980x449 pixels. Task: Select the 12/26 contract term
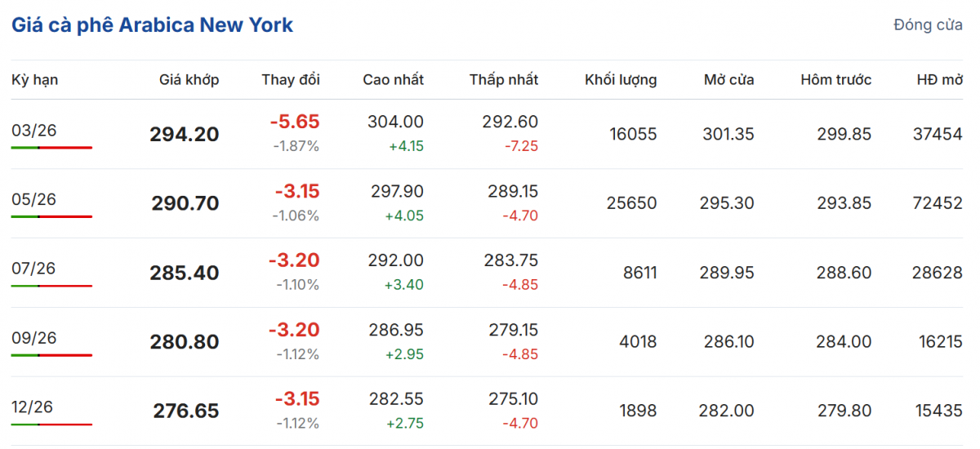[33, 407]
